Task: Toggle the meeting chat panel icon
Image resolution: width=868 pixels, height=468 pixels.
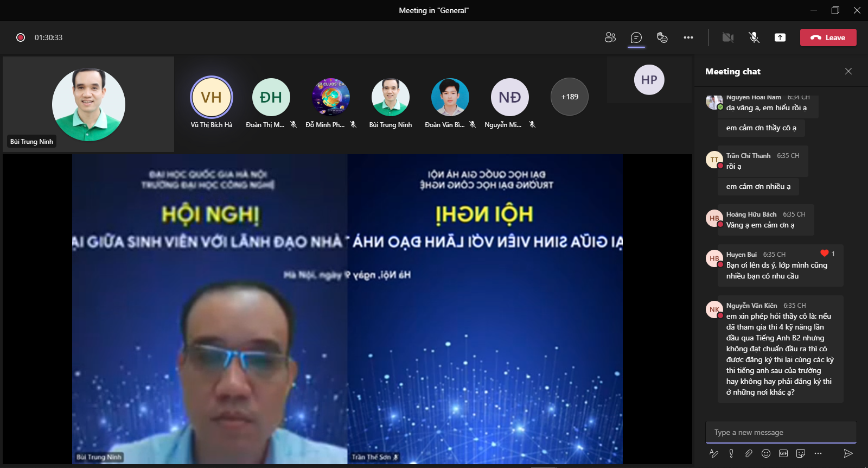Action: pyautogui.click(x=636, y=37)
